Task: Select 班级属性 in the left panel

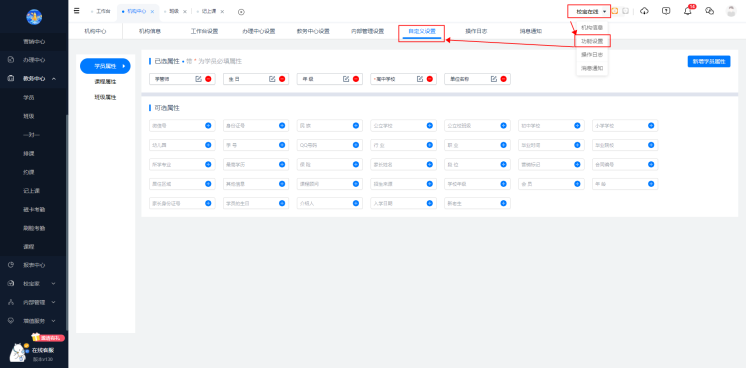Action: (105, 97)
